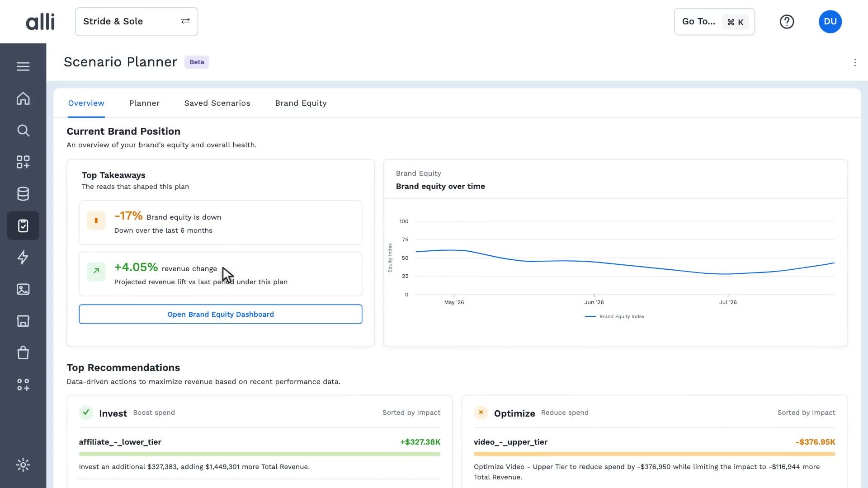The image size is (868, 488).
Task: Open the DU user avatar menu
Action: pyautogui.click(x=830, y=22)
